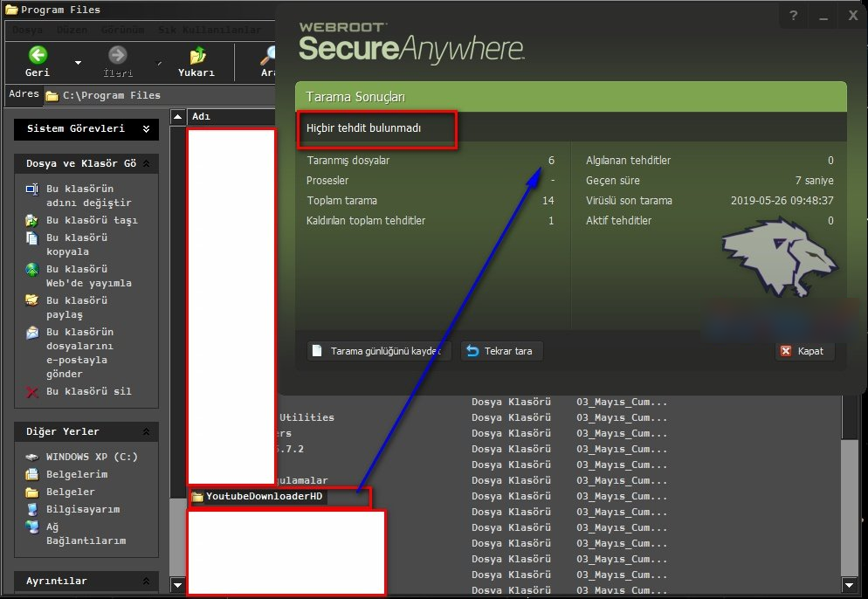Click Bu klasörü paylaş link

[77, 307]
